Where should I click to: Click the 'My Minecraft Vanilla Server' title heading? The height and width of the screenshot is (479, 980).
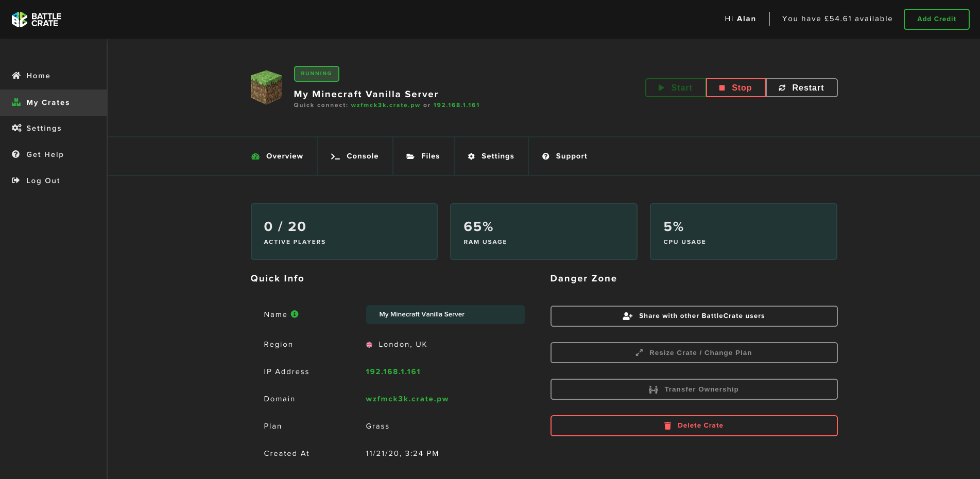click(366, 94)
